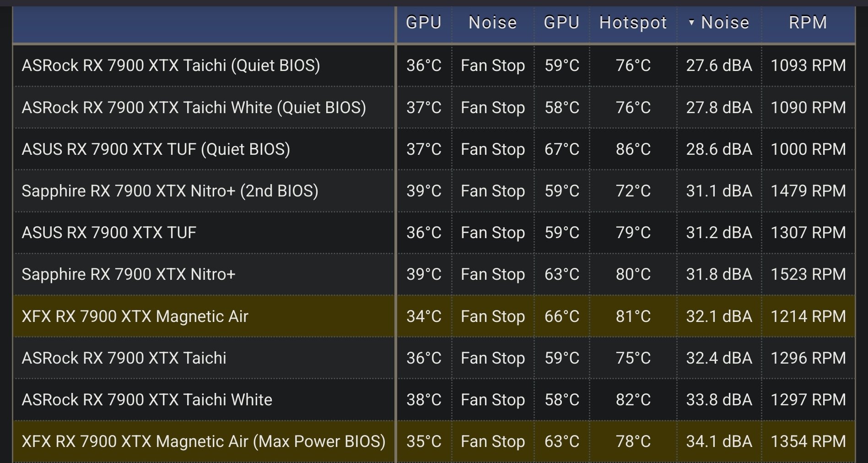Click the 34.1 dBA noise cell

coord(719,441)
